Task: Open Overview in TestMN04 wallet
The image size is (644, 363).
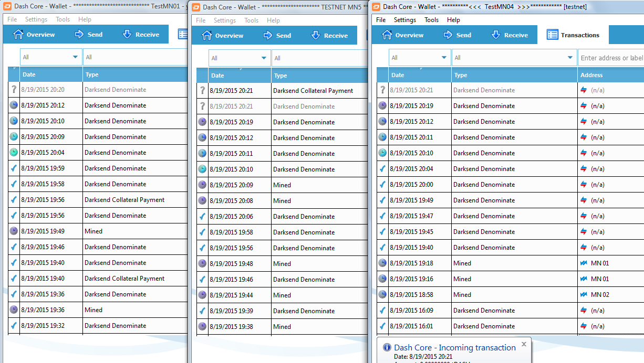Action: pos(402,35)
